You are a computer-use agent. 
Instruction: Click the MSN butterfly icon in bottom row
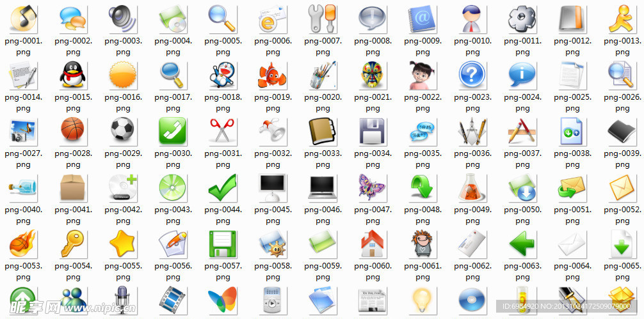click(x=223, y=300)
